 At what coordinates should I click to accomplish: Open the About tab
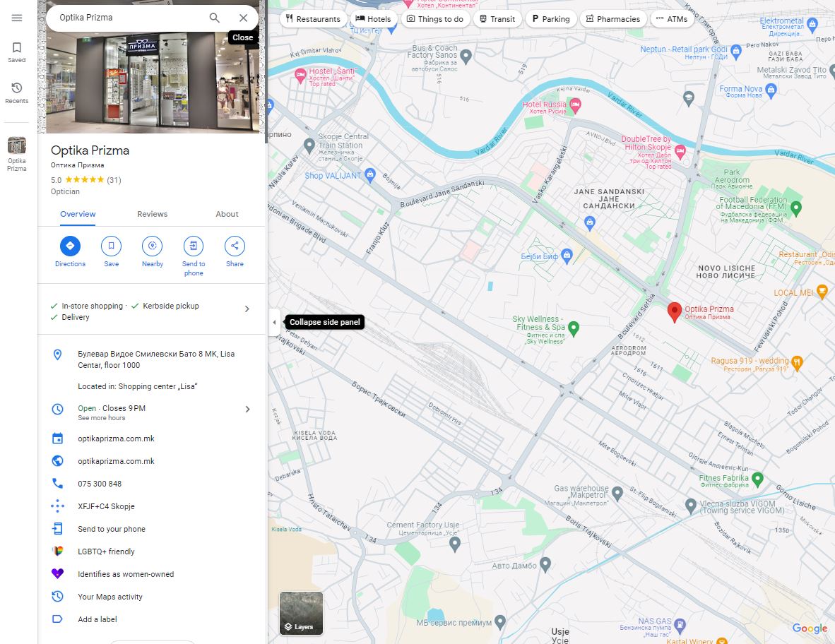227,214
